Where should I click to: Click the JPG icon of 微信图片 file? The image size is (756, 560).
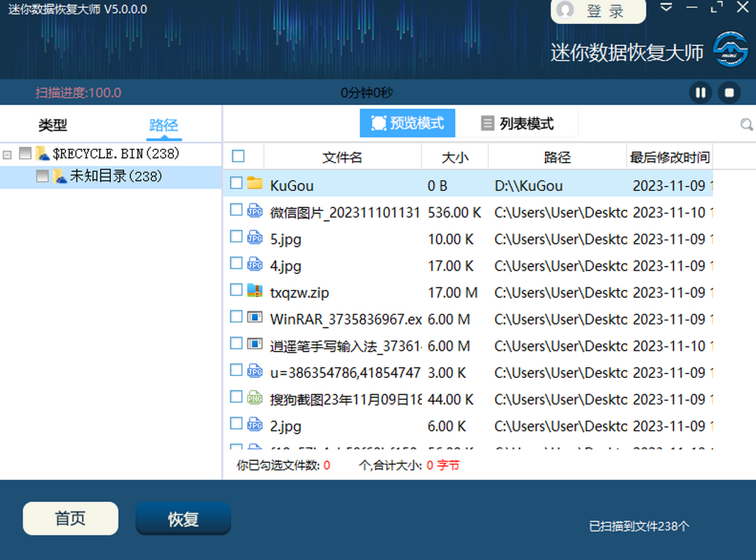pyautogui.click(x=255, y=210)
